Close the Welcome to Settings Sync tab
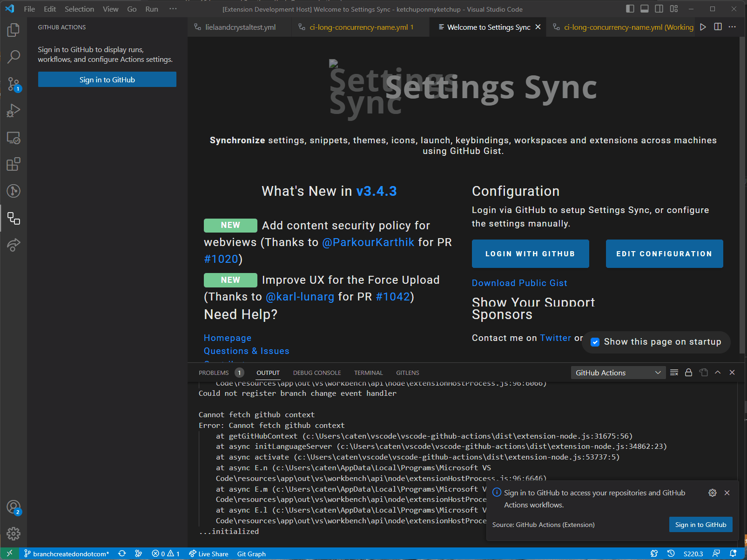This screenshot has width=747, height=560. pyautogui.click(x=538, y=27)
